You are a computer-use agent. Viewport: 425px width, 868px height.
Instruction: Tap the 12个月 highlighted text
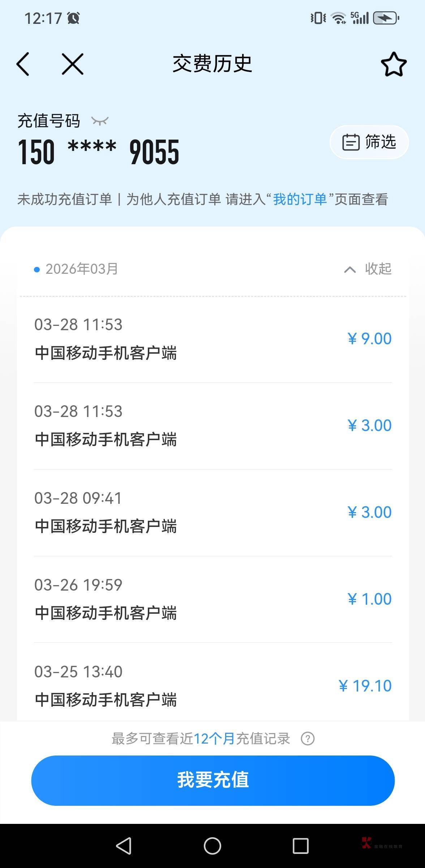click(x=214, y=739)
